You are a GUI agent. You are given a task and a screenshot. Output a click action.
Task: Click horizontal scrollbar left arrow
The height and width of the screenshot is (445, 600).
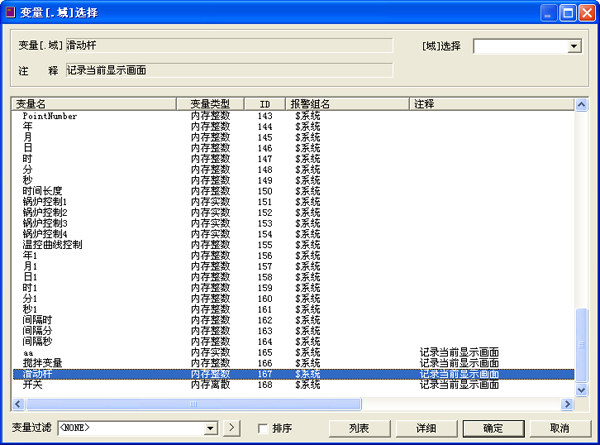coord(18,404)
